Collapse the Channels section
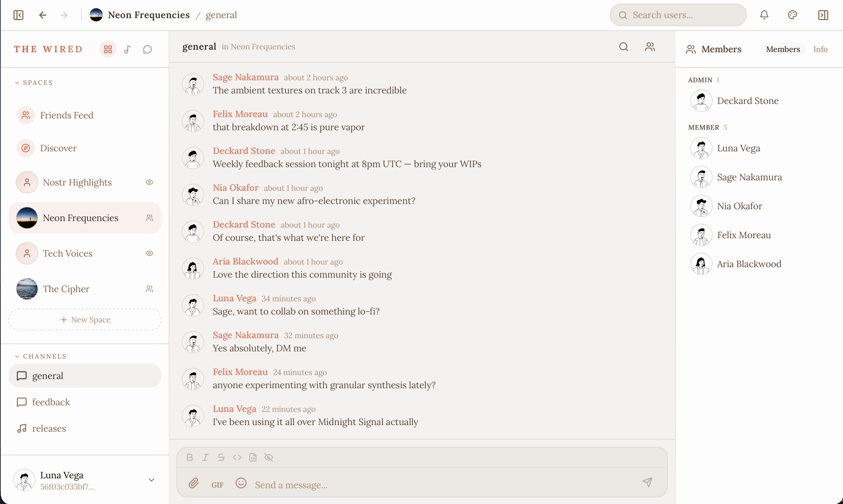Image resolution: width=843 pixels, height=504 pixels. (x=17, y=356)
